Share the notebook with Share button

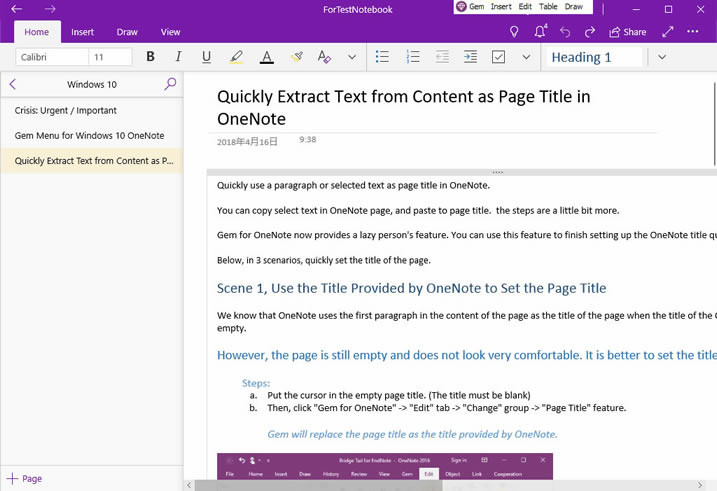(x=627, y=32)
